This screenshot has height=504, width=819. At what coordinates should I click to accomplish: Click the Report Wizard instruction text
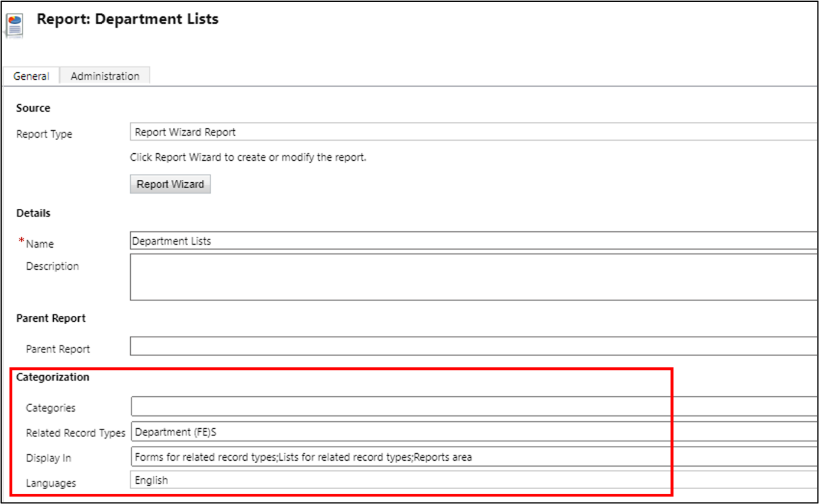click(249, 158)
